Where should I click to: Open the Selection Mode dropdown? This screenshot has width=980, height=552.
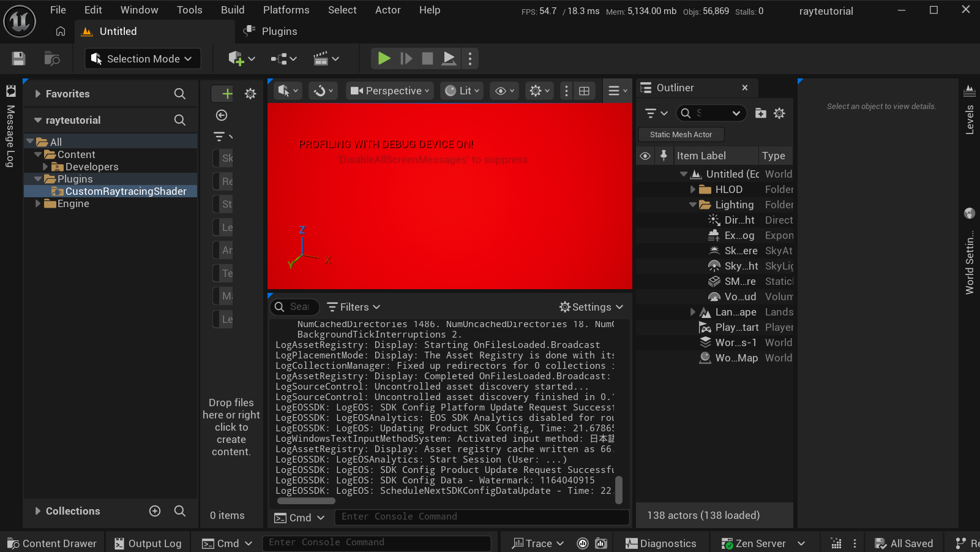[x=143, y=59]
